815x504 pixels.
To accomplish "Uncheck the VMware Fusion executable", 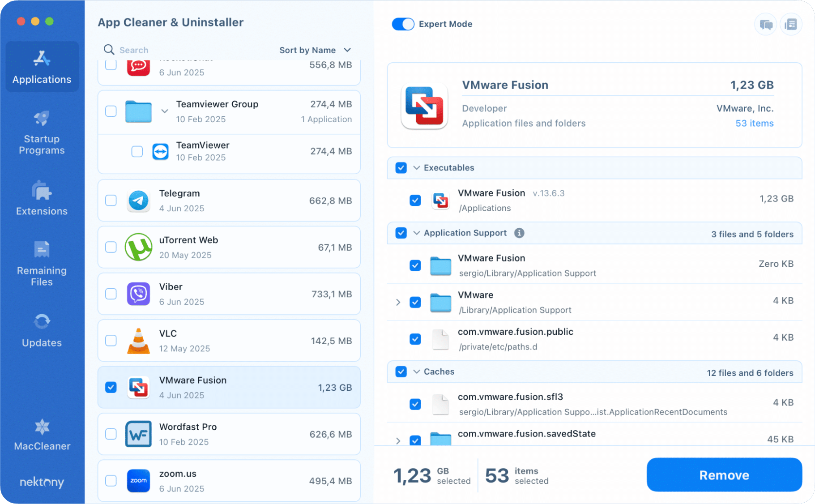I will (415, 201).
